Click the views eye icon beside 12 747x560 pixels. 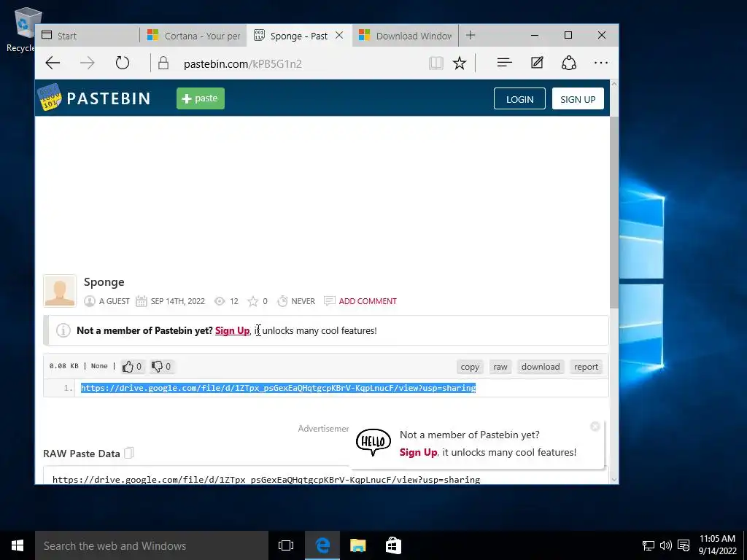pos(219,301)
